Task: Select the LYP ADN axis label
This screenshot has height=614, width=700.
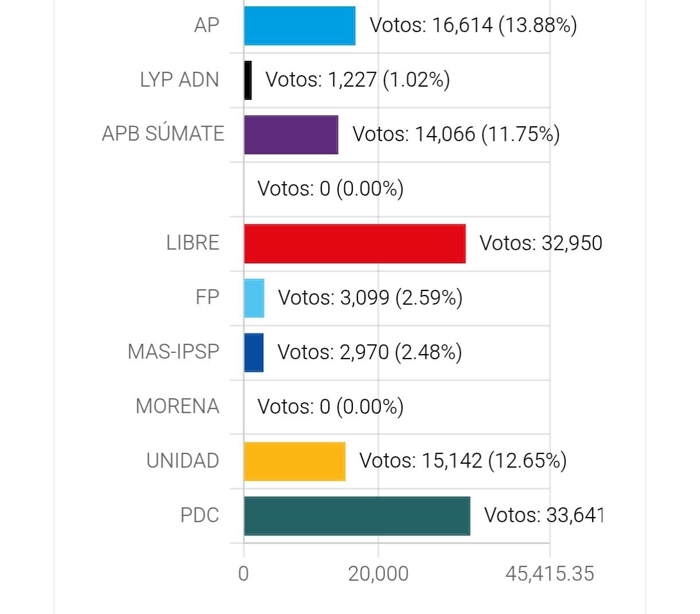Action: click(180, 80)
